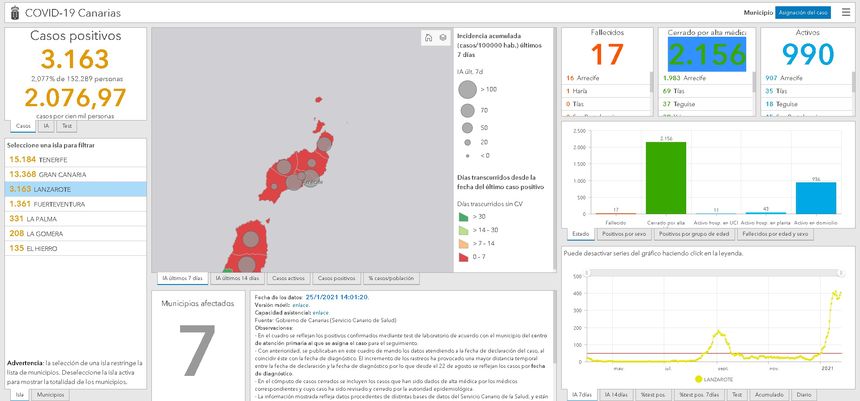Switch to the IA últimos 14 días tab
Image resolution: width=860 pixels, height=401 pixels.
236,277
